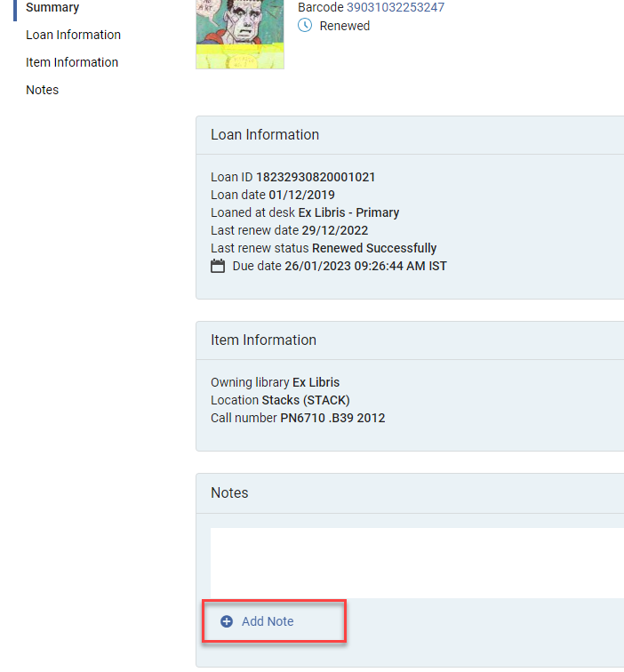Open the Summary section in sidebar
Viewport: 624px width, 672px height.
tap(52, 8)
